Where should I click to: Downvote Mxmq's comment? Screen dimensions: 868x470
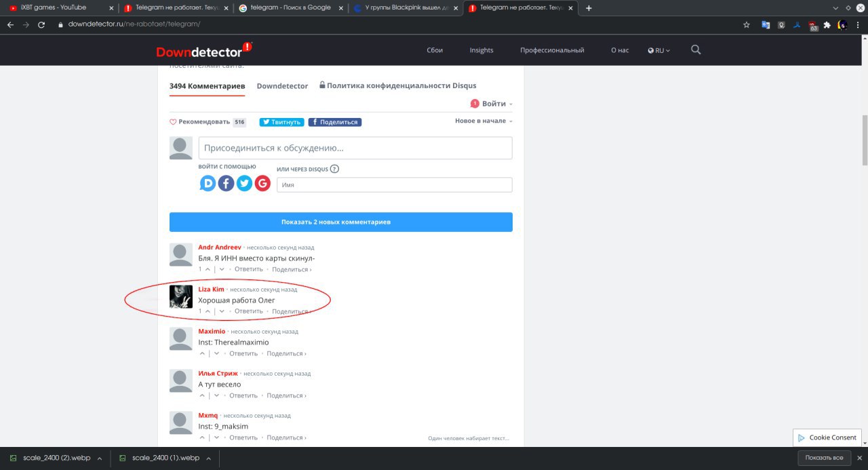click(x=216, y=437)
